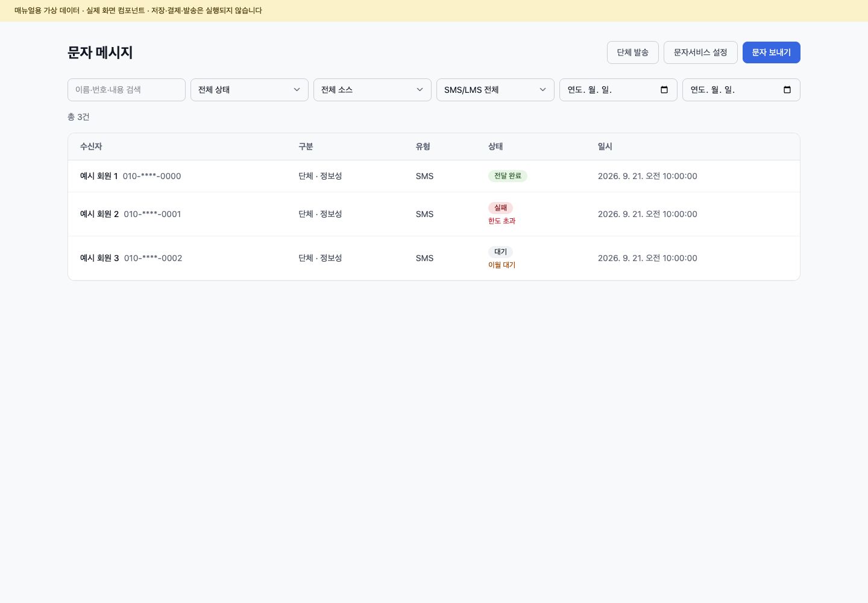Viewport: 868px width, 603px height.
Task: Click the 전달 완료 status badge
Action: click(508, 176)
